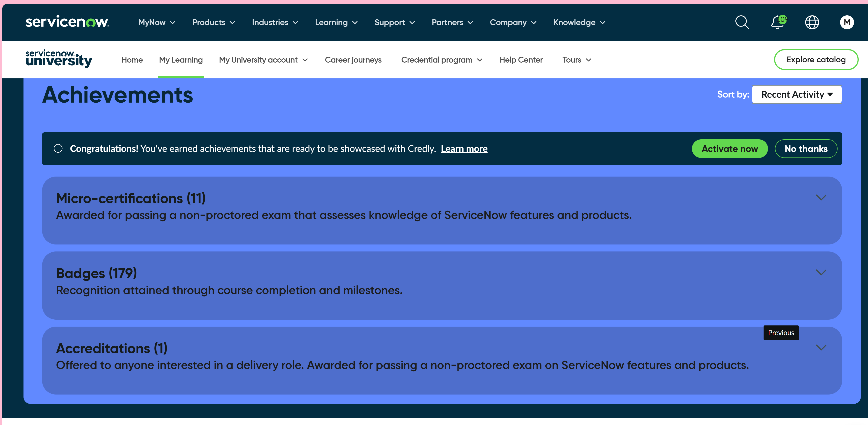Click the globe language icon
The height and width of the screenshot is (425, 868).
click(812, 23)
